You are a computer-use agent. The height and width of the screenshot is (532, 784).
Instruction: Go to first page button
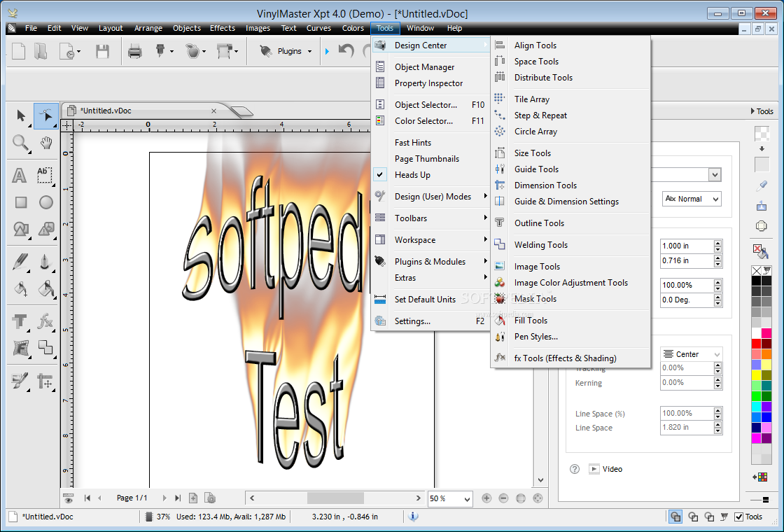click(87, 498)
